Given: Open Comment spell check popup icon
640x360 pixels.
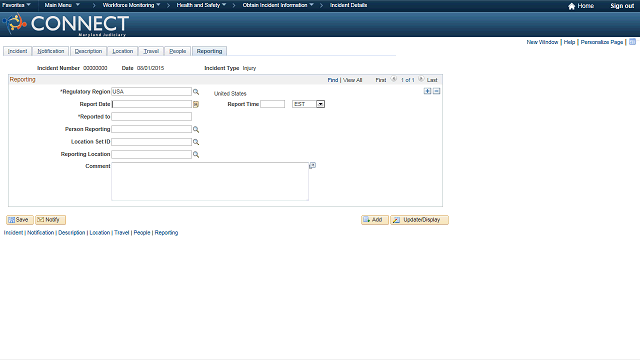Looking at the screenshot, I should (x=312, y=165).
